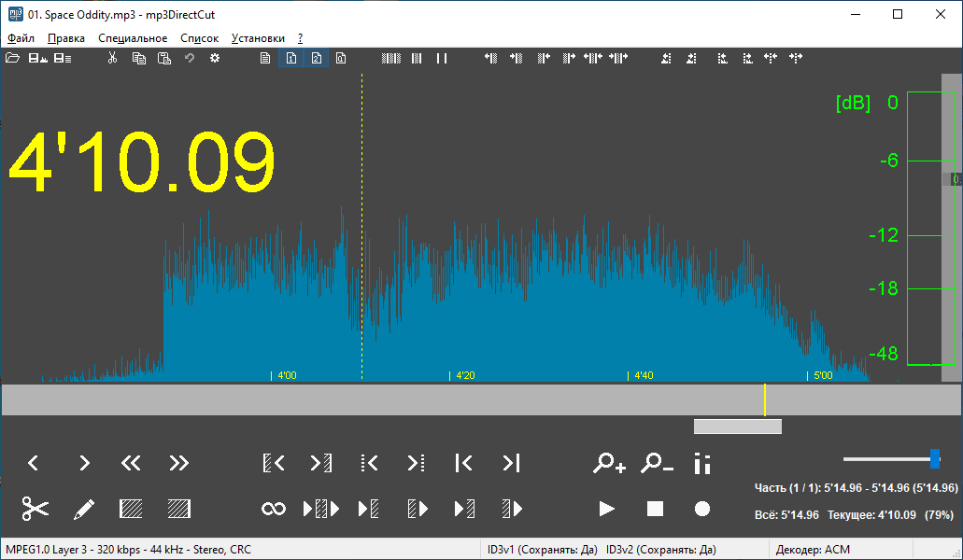Click the two vertical bars toolbar icon
The height and width of the screenshot is (560, 963).
[x=442, y=58]
